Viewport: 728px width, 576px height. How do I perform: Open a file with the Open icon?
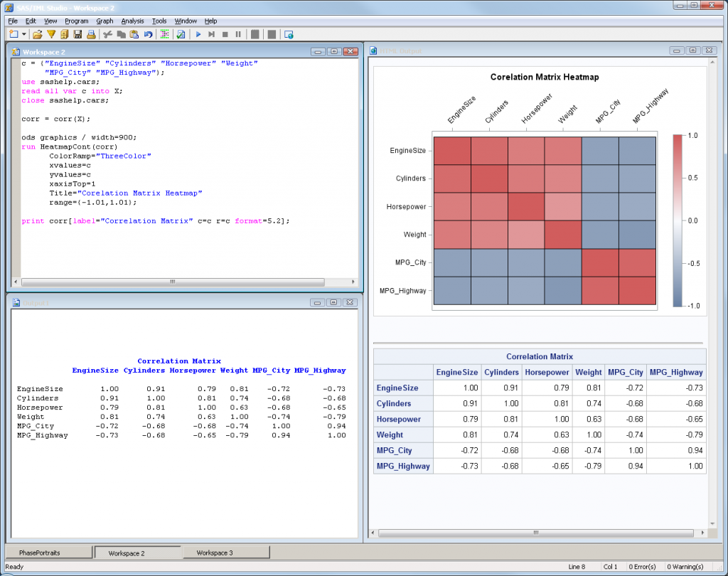tap(37, 33)
